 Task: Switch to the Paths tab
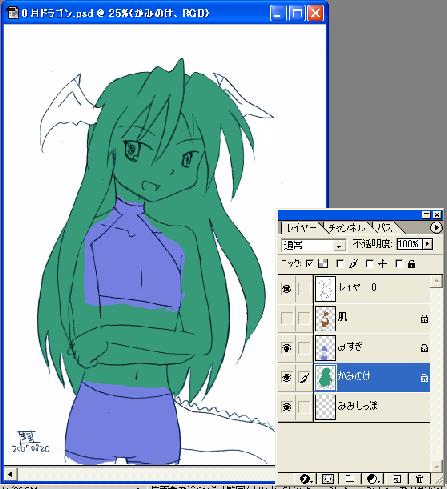[384, 228]
